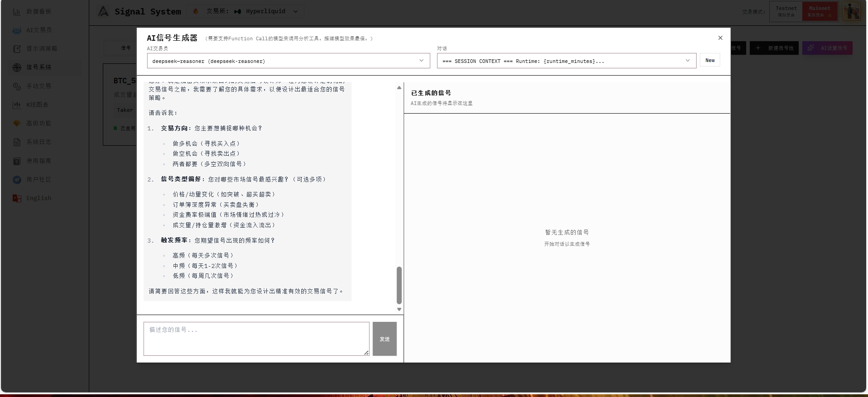The image size is (868, 397).
Task: Expand the SESSION CONTEXT conversation dropdown
Action: [566, 61]
